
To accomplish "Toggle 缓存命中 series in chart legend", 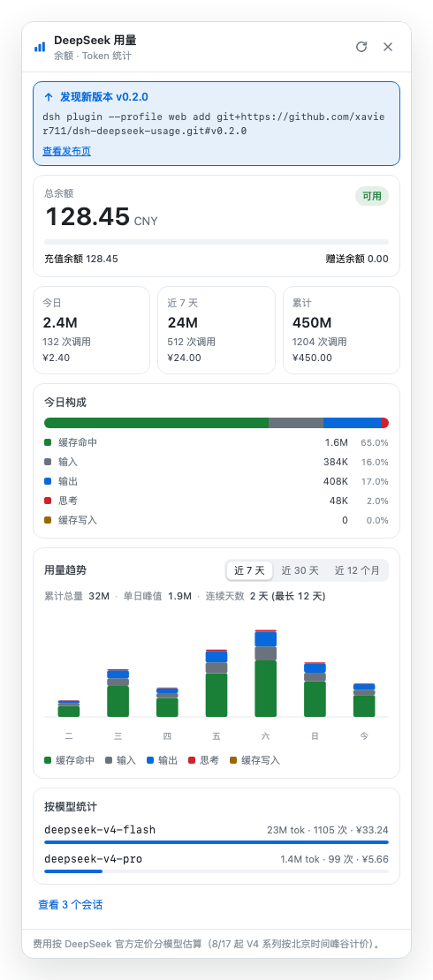I will pos(70,760).
